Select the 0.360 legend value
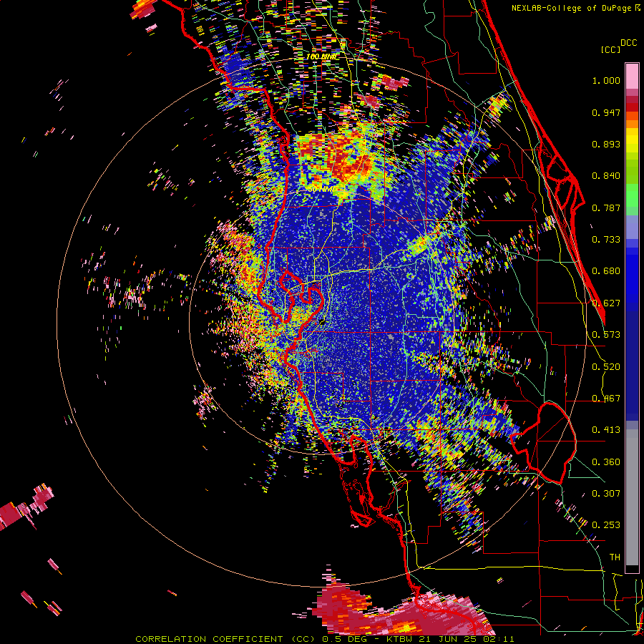The width and height of the screenshot is (644, 644). point(606,462)
